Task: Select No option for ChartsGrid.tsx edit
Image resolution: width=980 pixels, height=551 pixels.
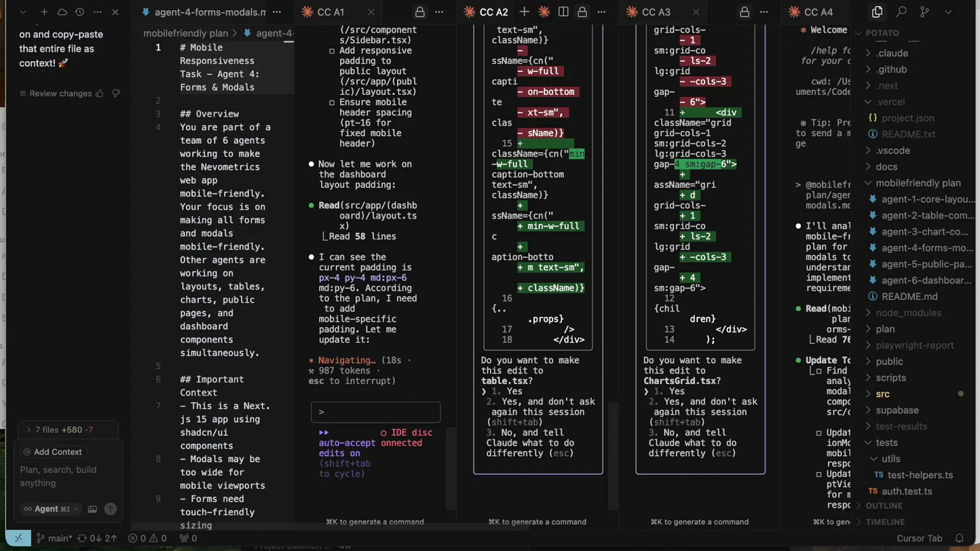Action: point(692,443)
